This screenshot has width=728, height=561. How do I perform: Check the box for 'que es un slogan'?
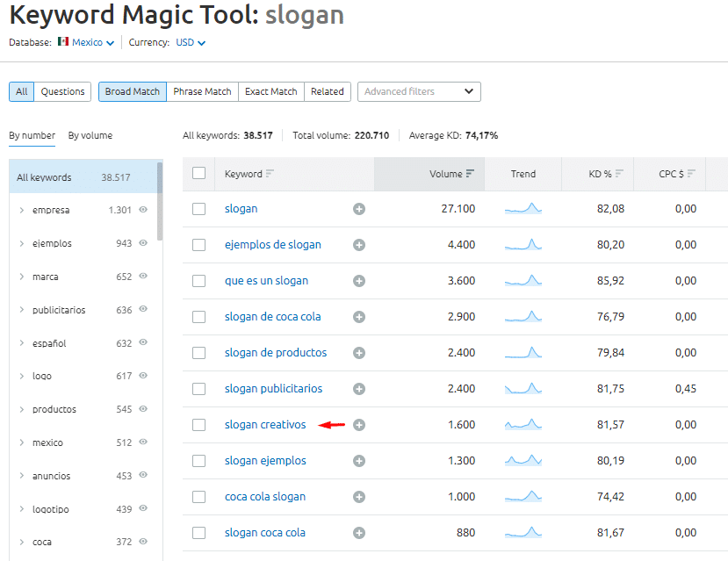198,281
